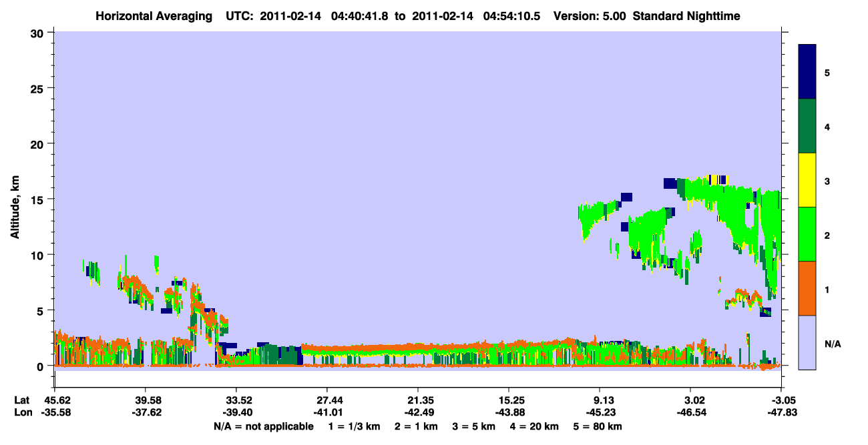Click the orange color bar segment 1

tap(807, 288)
